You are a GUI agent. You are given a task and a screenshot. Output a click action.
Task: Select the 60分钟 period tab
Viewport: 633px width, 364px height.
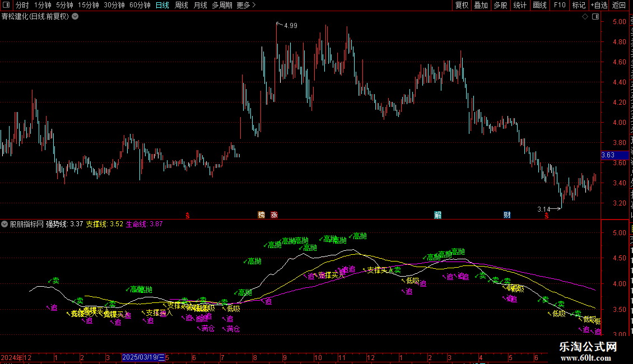(140, 5)
